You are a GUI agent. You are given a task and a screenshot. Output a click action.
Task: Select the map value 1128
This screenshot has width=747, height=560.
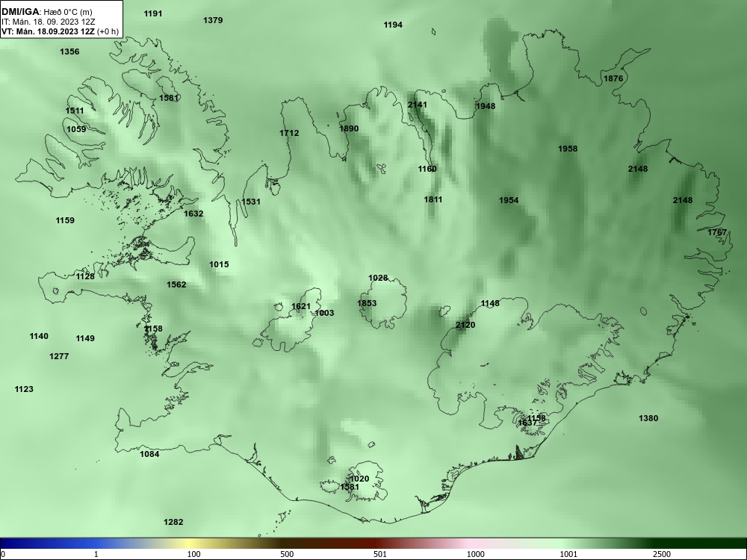pyautogui.click(x=85, y=277)
